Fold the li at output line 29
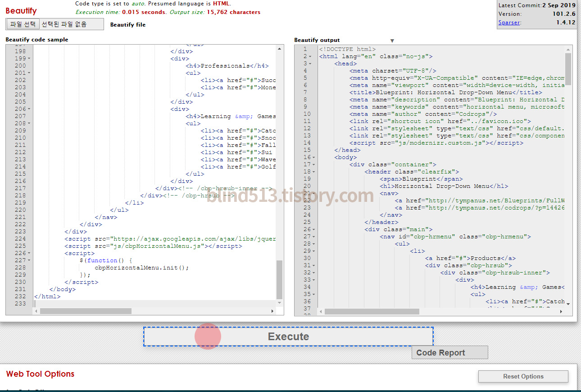 [x=314, y=251]
